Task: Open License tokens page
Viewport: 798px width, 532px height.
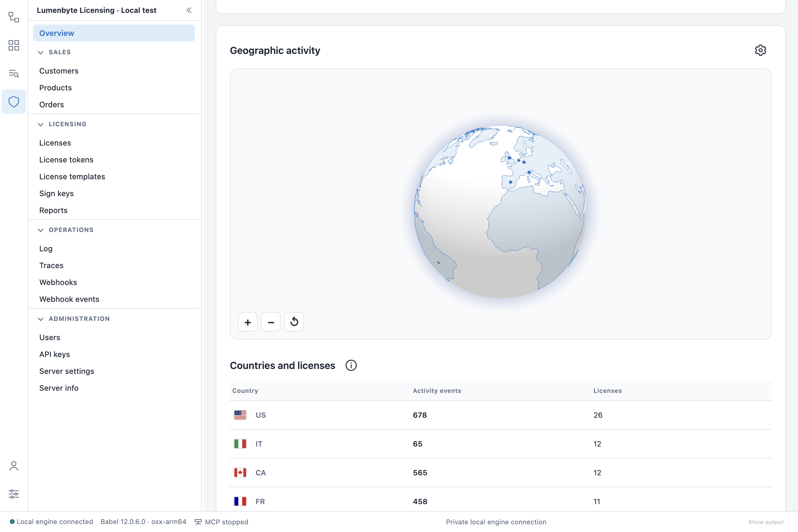Action: click(66, 160)
